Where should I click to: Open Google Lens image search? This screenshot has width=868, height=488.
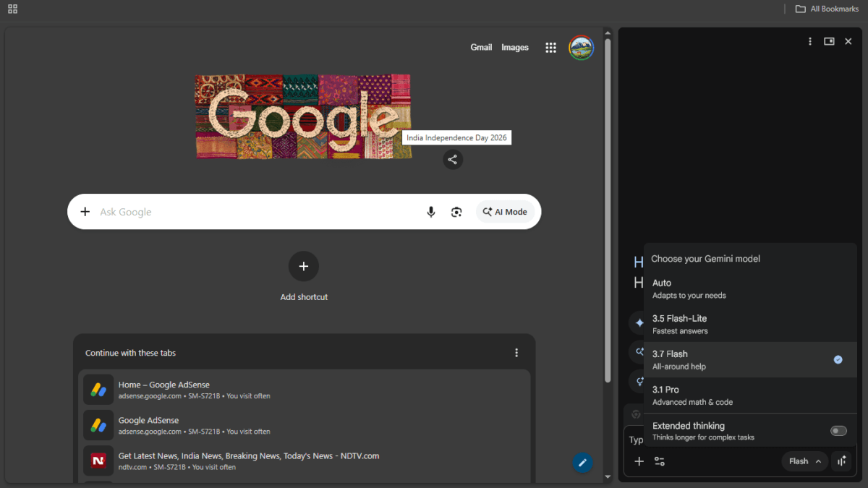[x=456, y=212]
